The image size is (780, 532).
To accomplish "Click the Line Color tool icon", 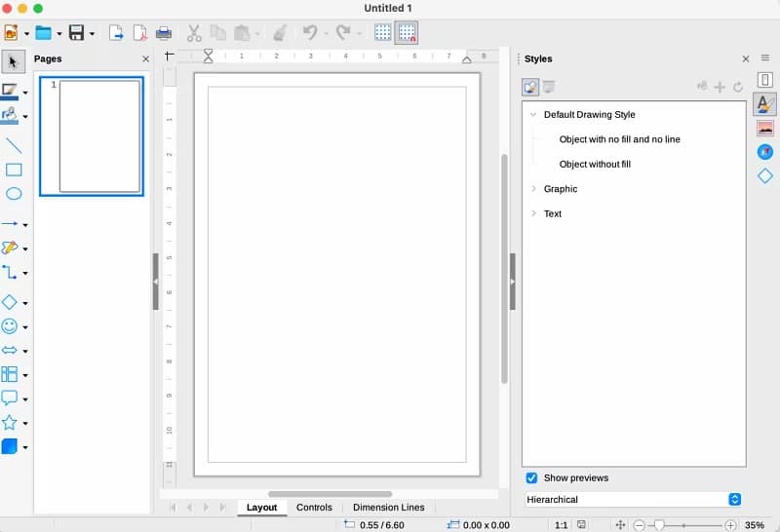I will coord(10,92).
